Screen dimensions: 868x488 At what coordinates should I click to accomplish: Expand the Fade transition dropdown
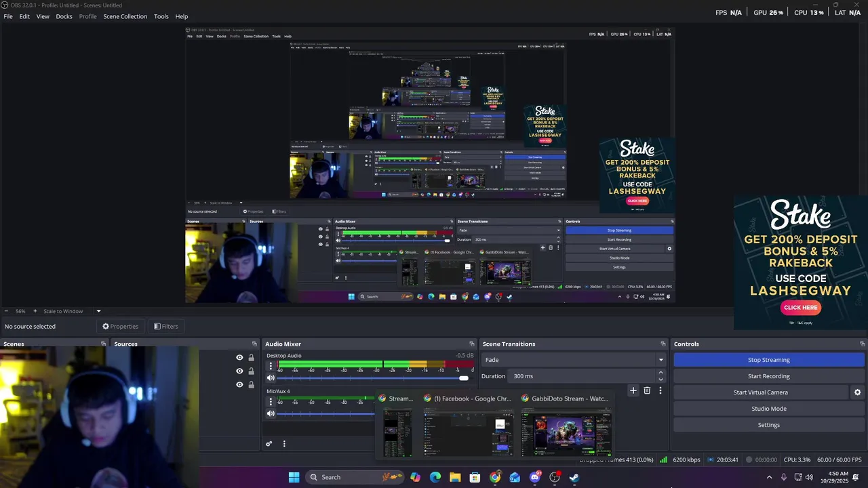660,360
